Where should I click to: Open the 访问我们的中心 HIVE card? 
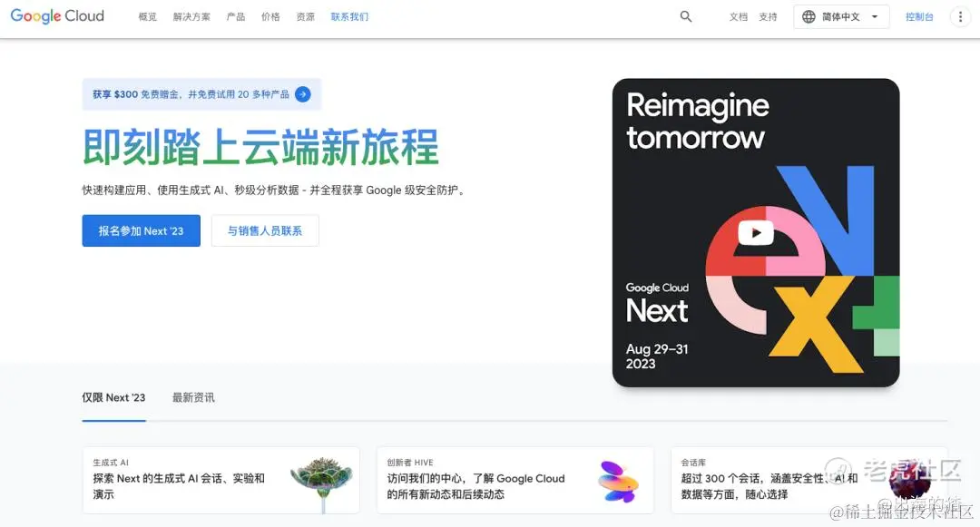point(515,480)
